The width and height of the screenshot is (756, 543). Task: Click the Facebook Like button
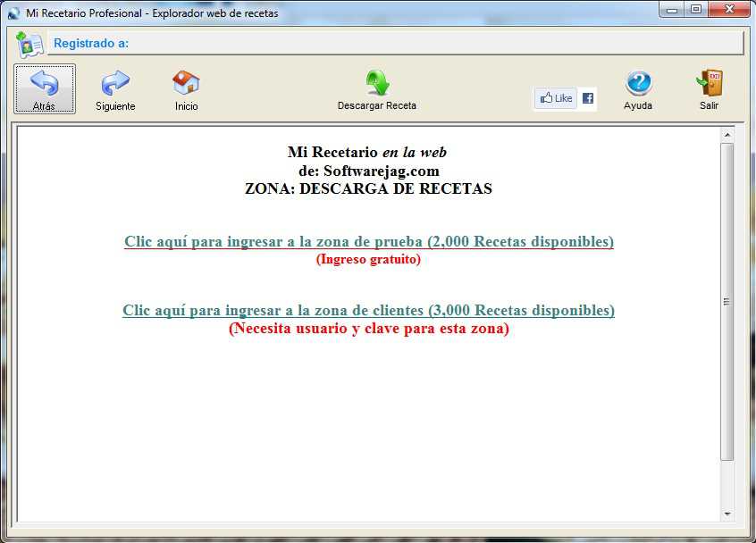click(x=556, y=98)
